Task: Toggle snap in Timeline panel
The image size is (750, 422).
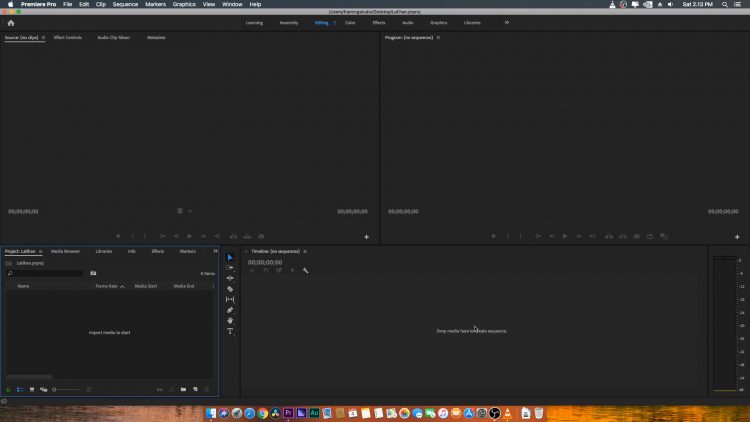Action: click(x=265, y=270)
